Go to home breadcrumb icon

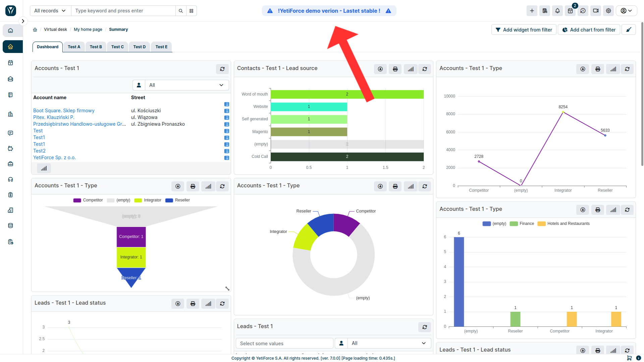(35, 29)
